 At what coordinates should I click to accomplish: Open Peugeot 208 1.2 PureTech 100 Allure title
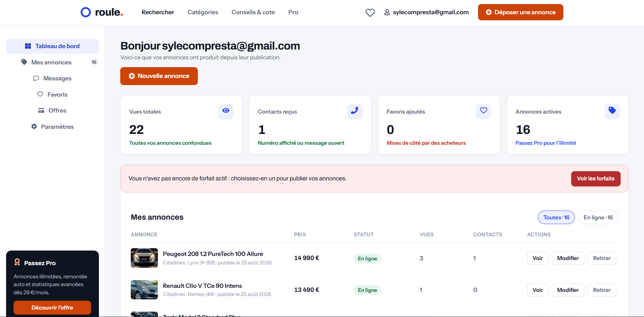[x=213, y=254]
